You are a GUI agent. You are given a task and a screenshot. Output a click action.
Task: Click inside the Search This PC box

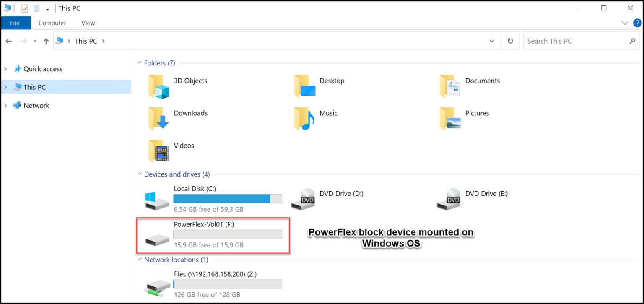tap(579, 41)
